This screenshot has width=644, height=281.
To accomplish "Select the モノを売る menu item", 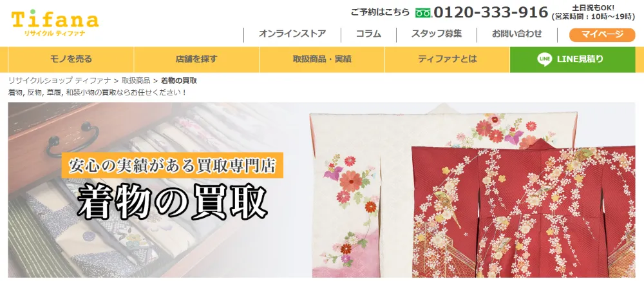I will point(71,59).
